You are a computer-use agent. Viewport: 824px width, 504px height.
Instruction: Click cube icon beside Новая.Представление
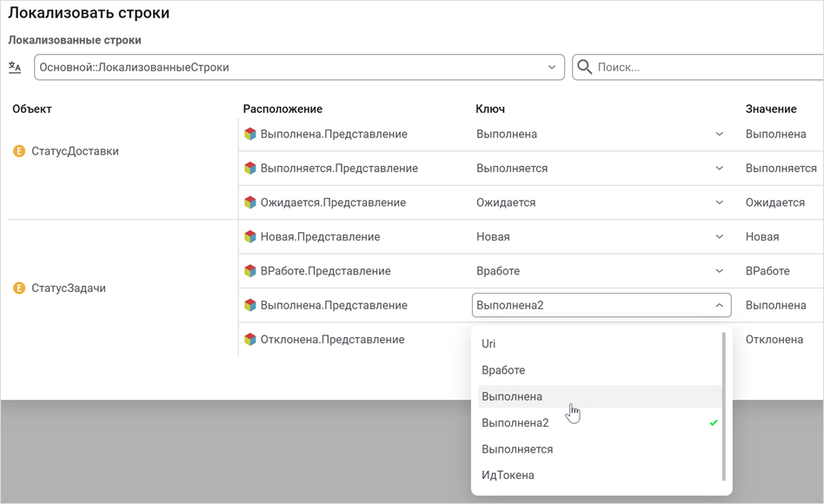coord(249,236)
